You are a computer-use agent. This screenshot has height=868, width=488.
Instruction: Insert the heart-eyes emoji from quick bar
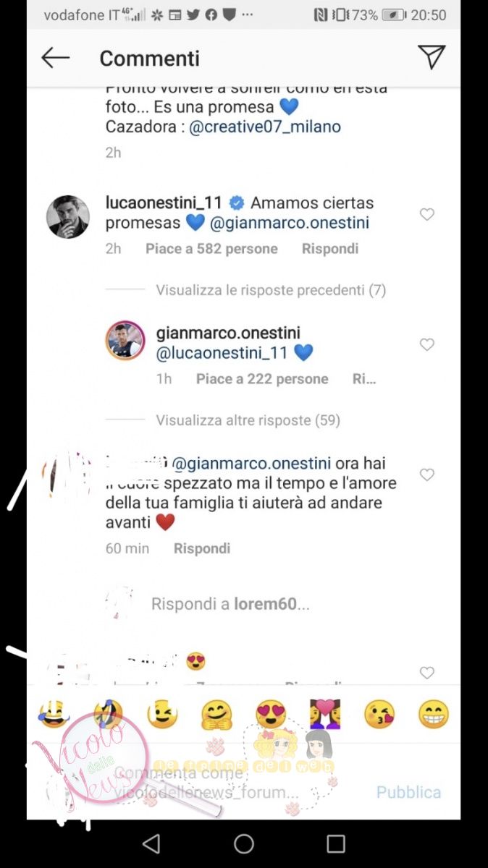click(x=271, y=715)
